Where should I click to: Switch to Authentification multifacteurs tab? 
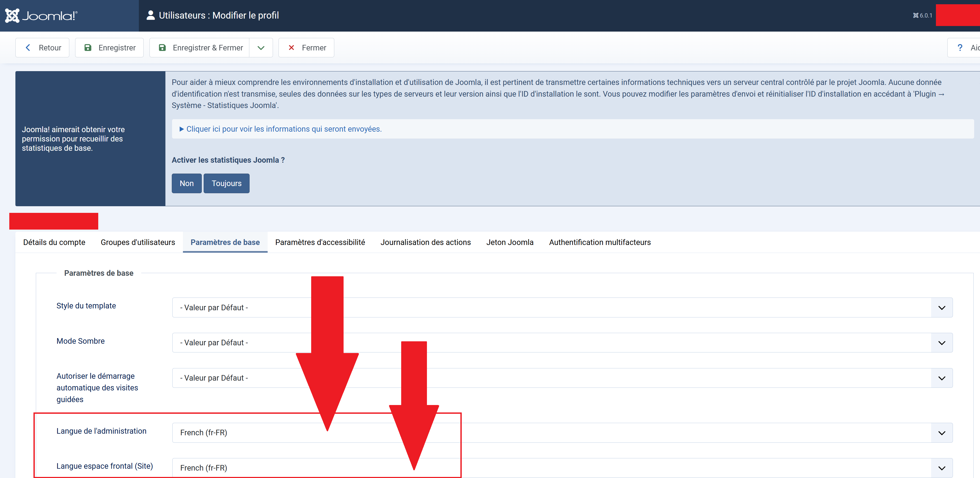click(x=600, y=242)
